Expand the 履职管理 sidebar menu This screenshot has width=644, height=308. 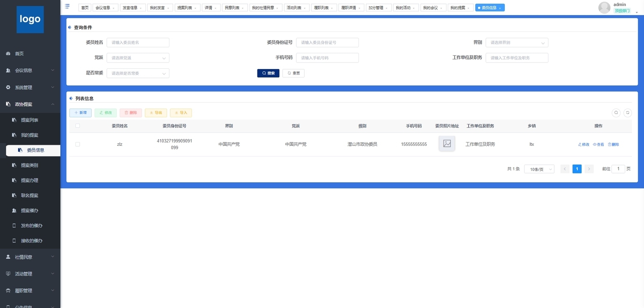point(53,290)
